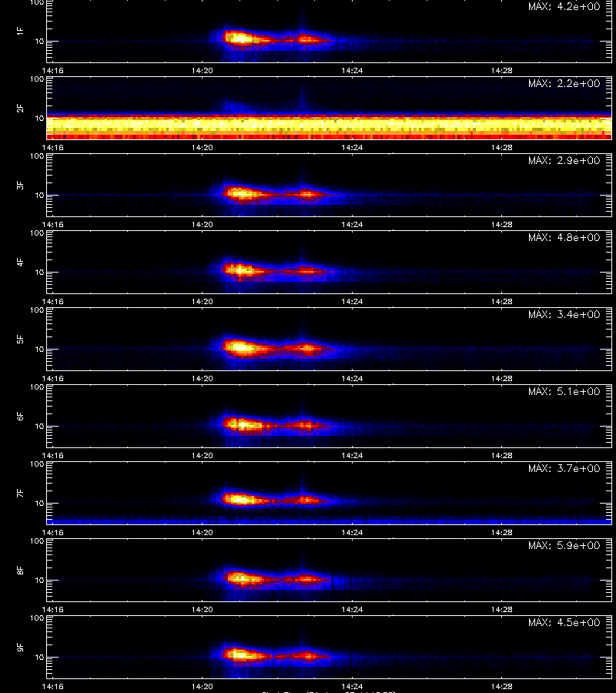Image resolution: width=616 pixels, height=693 pixels.
Task: Click the MAX: 4.2e+00 label
Action: coord(564,7)
